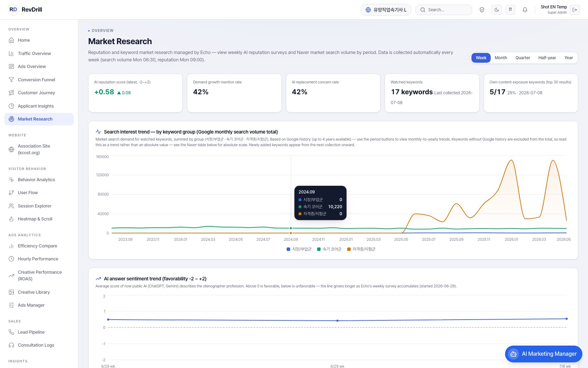
Task: Click the logout arrow icon
Action: 575,10
